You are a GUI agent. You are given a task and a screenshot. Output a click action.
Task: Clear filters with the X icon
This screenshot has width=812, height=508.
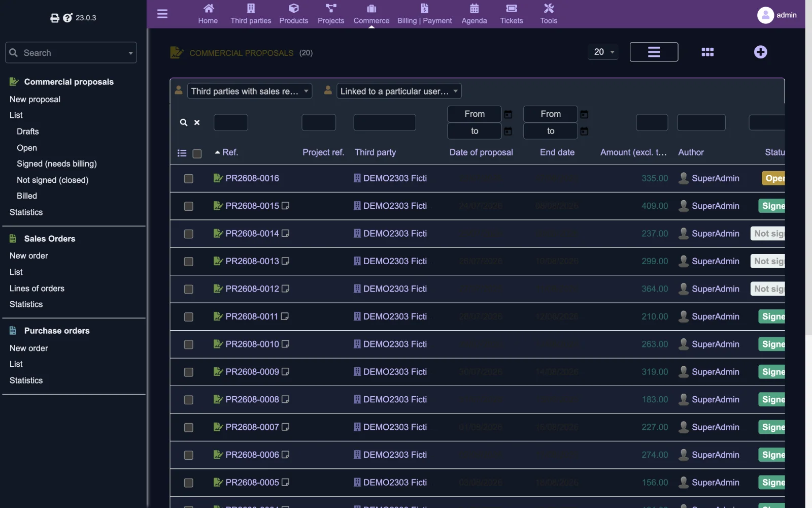tap(197, 122)
